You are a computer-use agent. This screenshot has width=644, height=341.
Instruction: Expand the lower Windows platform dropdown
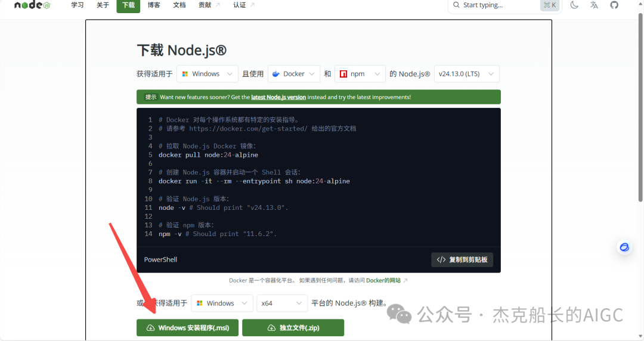222,303
